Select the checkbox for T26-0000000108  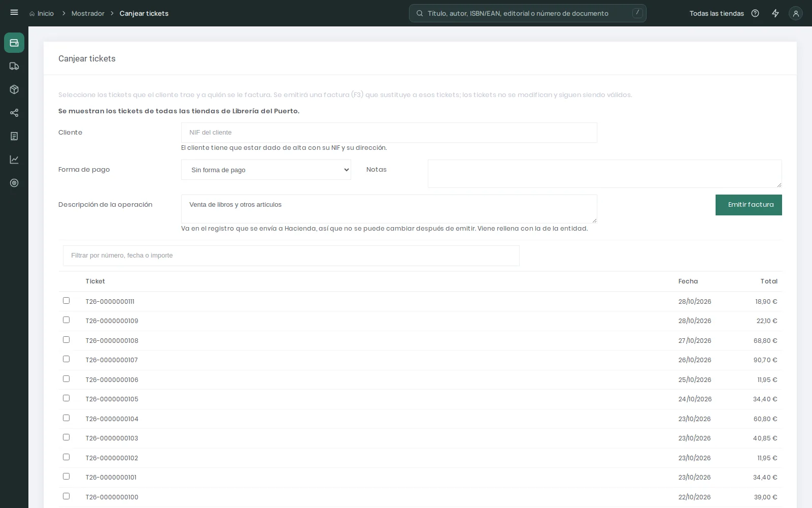66,340
